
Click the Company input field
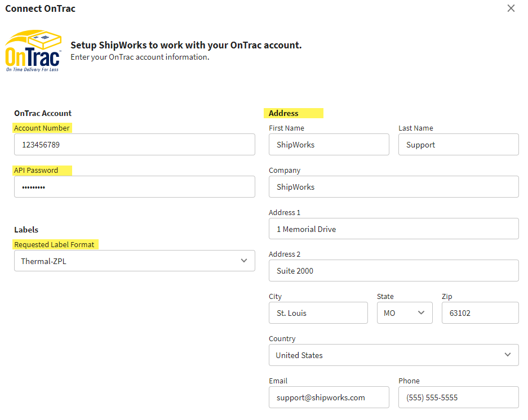394,187
